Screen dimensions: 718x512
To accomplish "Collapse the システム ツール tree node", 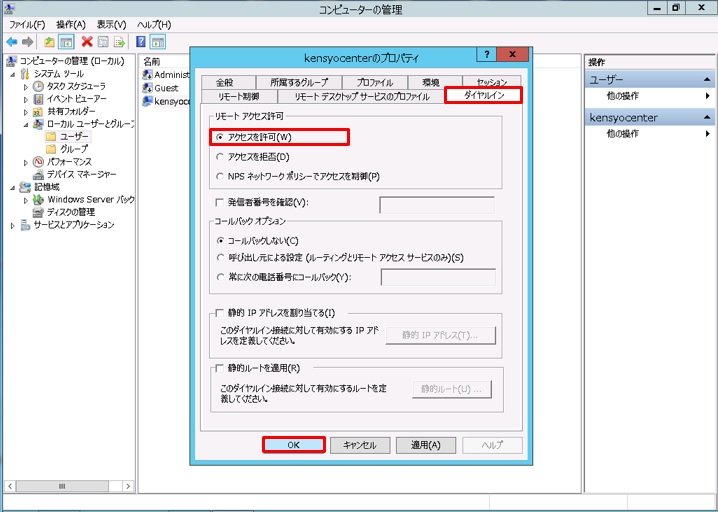I will coord(13,74).
